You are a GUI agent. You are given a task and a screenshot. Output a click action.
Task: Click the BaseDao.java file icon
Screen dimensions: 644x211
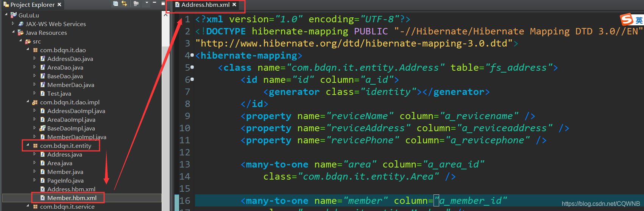tap(43, 76)
